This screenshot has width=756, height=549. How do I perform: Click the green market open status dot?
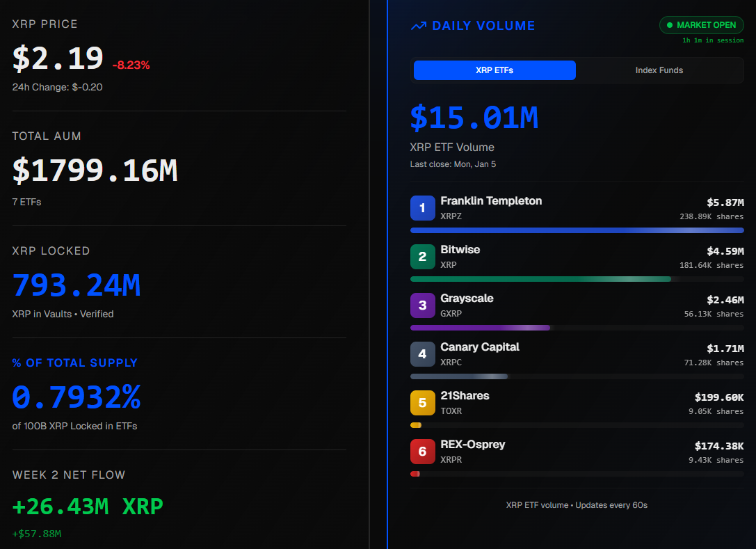tap(669, 25)
